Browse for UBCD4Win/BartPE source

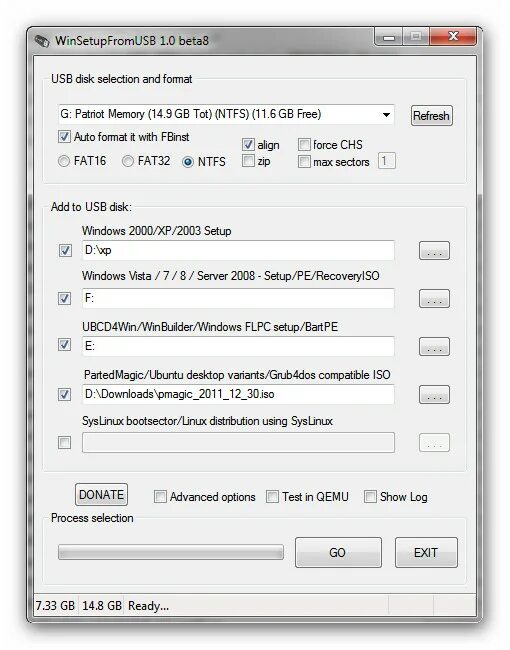click(434, 347)
